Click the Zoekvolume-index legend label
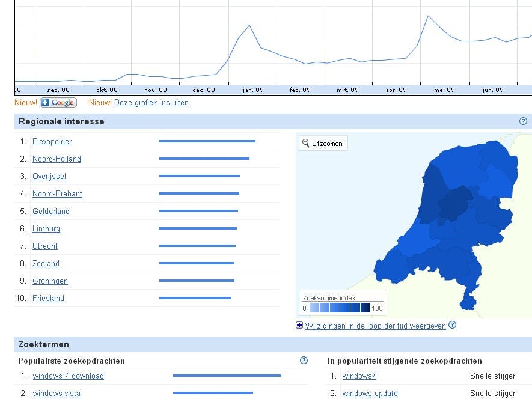Viewport: 532px width, 399px height. pos(329,298)
